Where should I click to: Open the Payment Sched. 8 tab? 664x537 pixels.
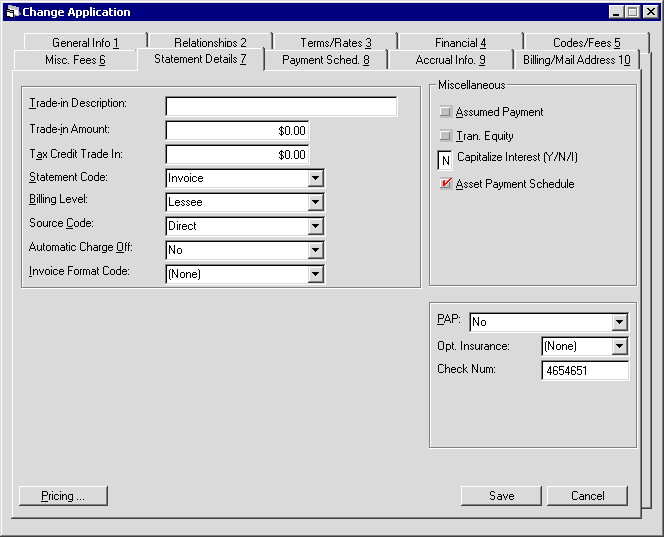coord(325,60)
